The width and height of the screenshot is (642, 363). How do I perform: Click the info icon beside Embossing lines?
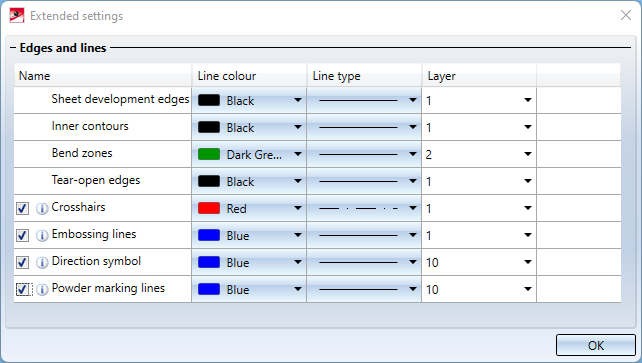click(x=42, y=236)
